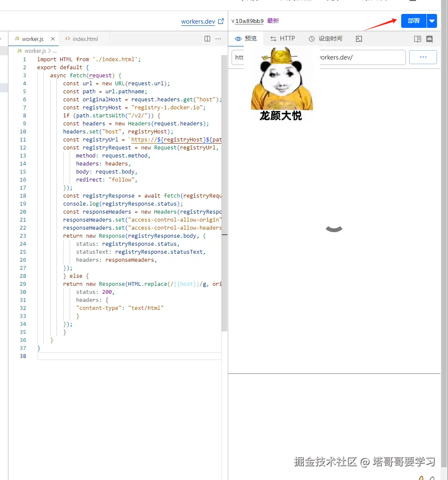
Task: Click 'async fetch(request)' on line 3
Action: (x=82, y=75)
